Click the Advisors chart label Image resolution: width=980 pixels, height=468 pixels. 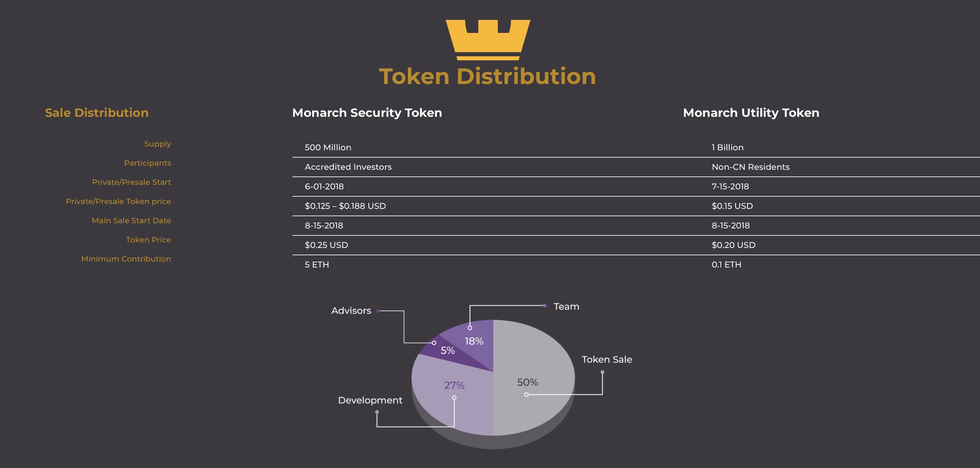[x=351, y=311]
